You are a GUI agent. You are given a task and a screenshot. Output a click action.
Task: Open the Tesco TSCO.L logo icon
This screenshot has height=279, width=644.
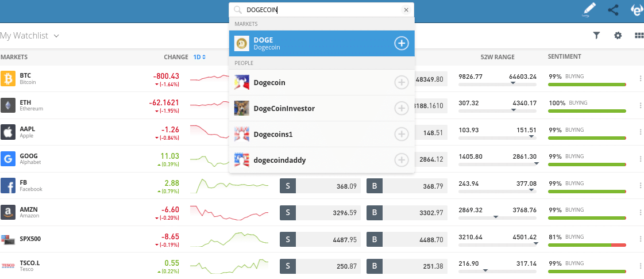[x=8, y=266]
